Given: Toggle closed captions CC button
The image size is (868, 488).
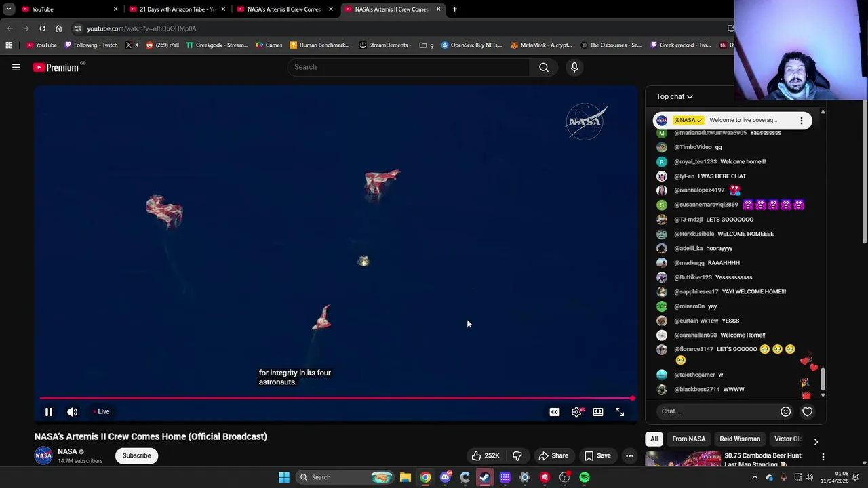Looking at the screenshot, I should [x=555, y=411].
